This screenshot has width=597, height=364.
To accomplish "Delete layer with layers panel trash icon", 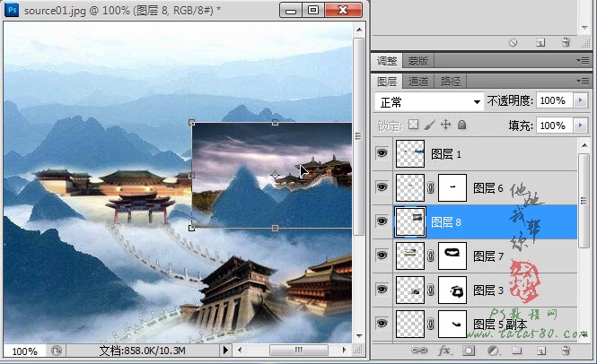I will pos(566,351).
